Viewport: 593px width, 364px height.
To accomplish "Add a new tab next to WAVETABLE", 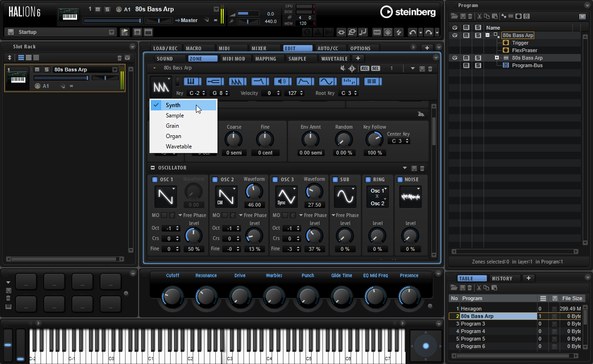I will [x=358, y=58].
